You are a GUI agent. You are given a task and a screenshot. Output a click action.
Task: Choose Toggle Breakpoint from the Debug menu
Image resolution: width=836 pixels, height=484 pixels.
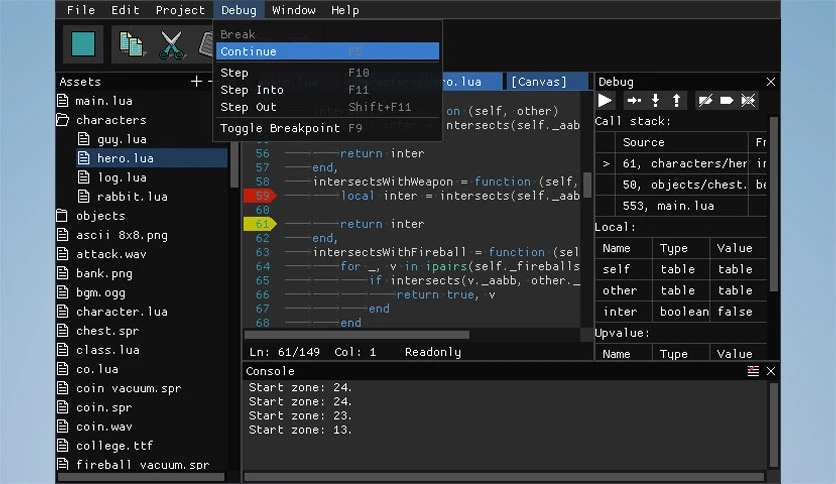pyautogui.click(x=327, y=128)
